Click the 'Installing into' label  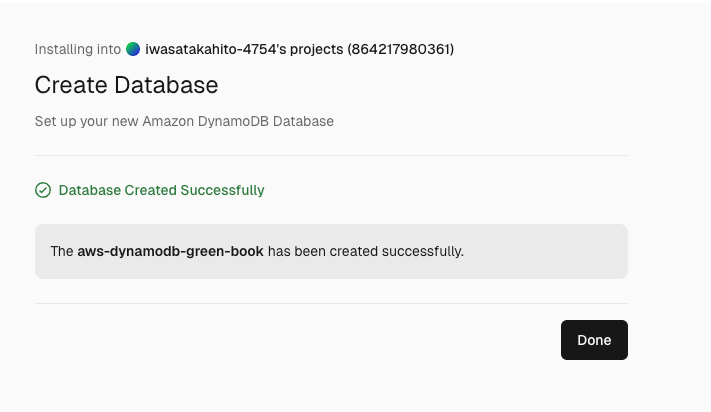pos(77,49)
